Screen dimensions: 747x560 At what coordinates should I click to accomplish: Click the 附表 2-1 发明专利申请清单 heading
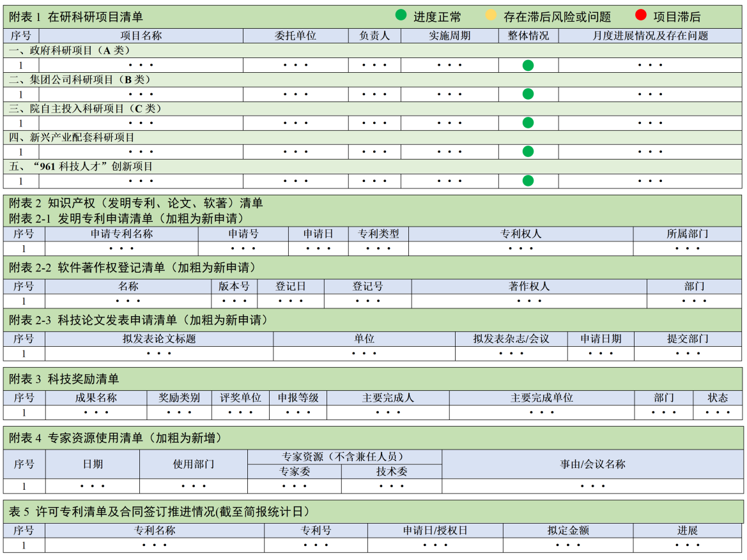pos(128,218)
